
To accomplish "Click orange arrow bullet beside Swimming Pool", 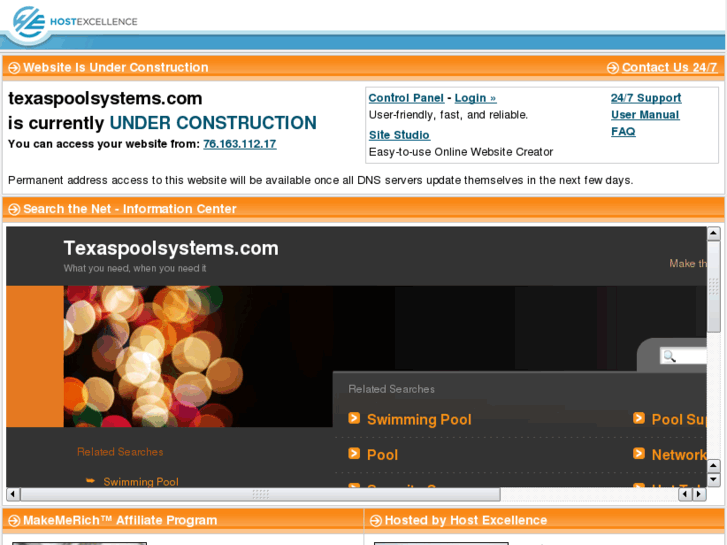I will (x=354, y=418).
